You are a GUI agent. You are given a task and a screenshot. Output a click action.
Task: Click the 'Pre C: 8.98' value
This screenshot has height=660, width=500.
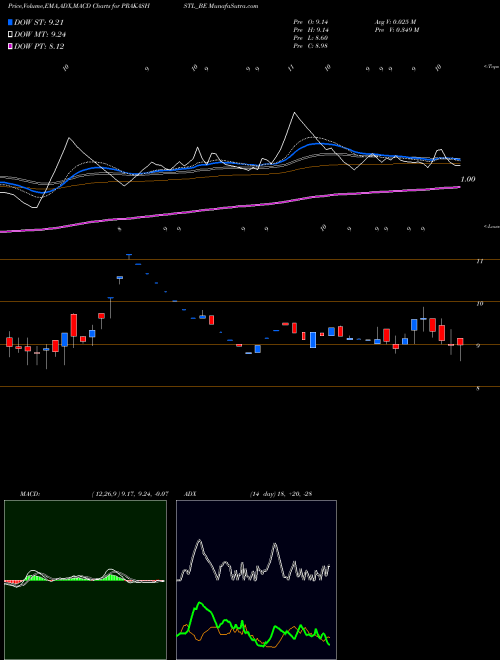(311, 46)
